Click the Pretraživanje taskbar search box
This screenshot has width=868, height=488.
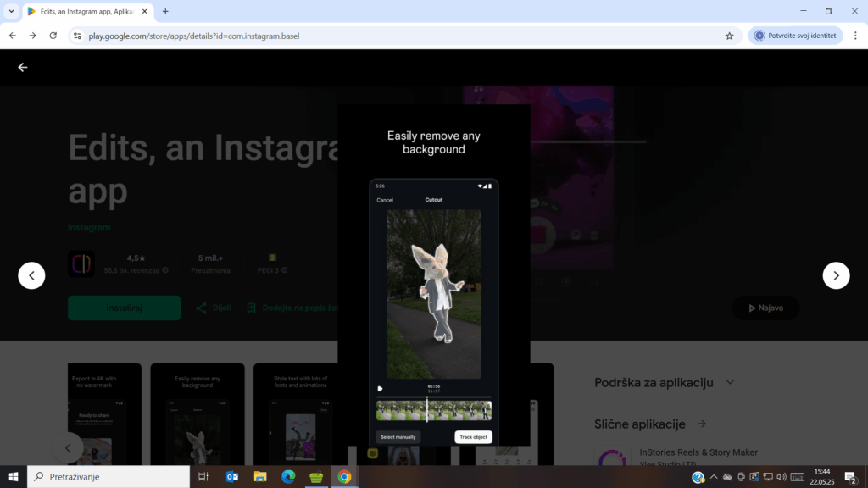point(108,476)
